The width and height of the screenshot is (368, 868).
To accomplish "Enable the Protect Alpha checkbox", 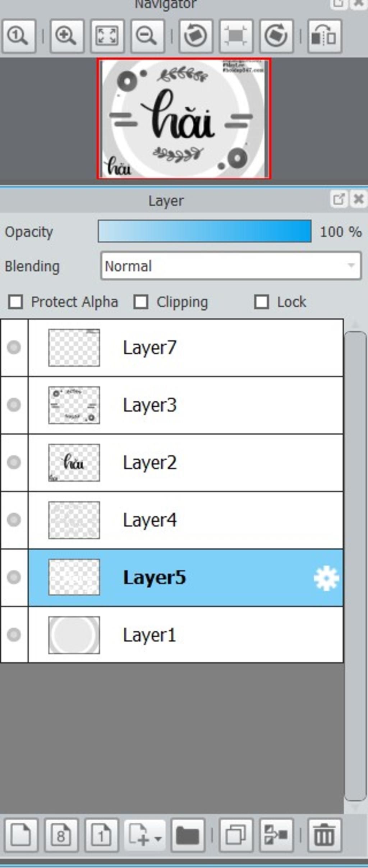I will coord(15,302).
